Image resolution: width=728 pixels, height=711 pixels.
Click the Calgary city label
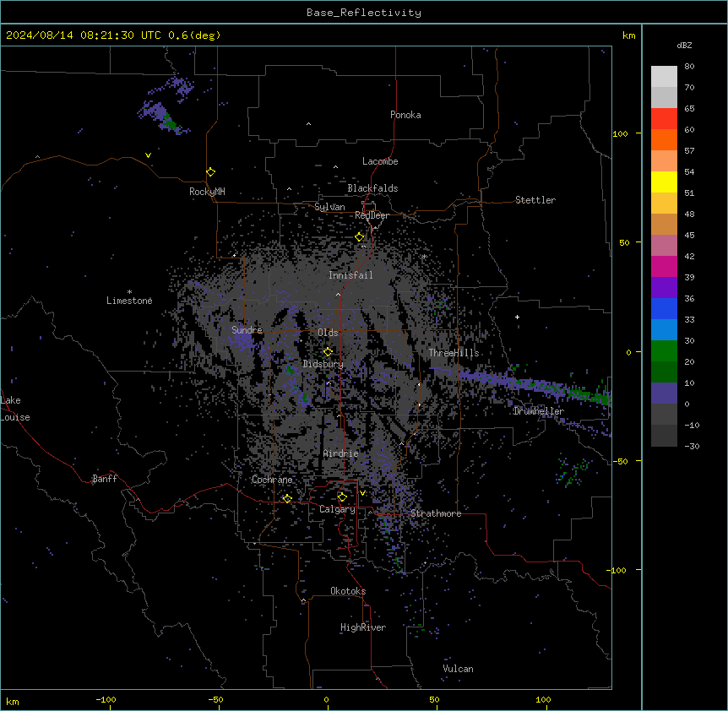[337, 509]
